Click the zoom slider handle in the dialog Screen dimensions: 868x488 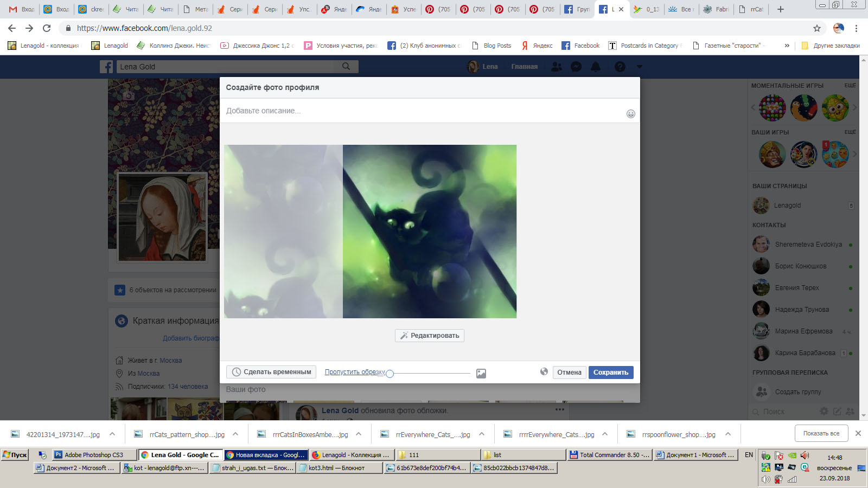pos(390,374)
